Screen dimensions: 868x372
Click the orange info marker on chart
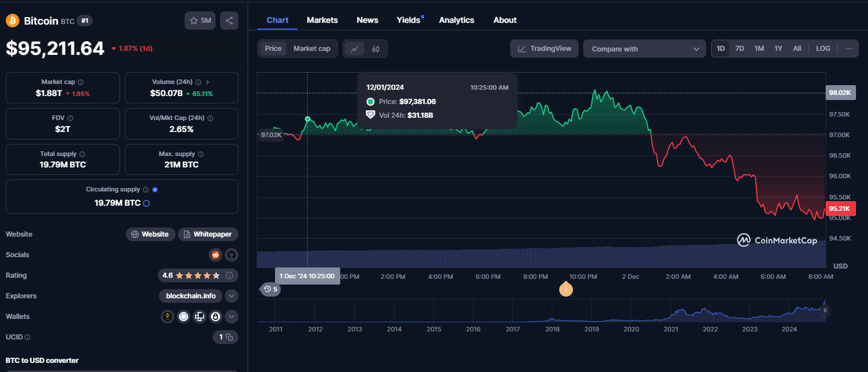pyautogui.click(x=566, y=289)
